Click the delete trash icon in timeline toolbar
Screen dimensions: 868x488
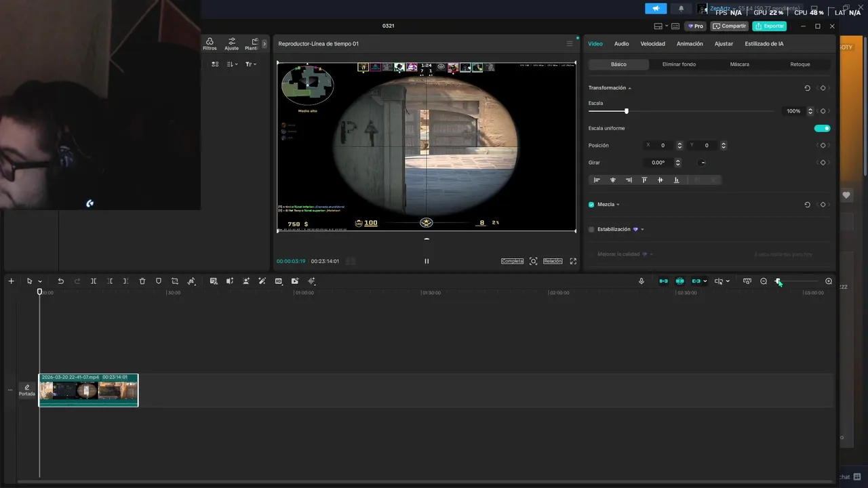point(142,281)
